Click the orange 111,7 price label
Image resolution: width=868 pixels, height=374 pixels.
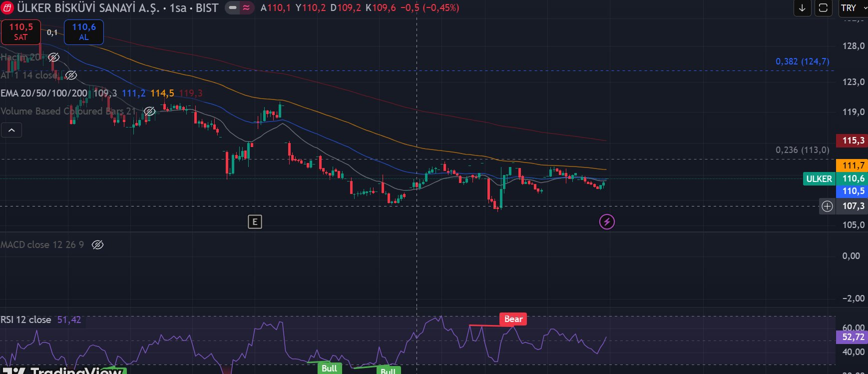click(852, 165)
